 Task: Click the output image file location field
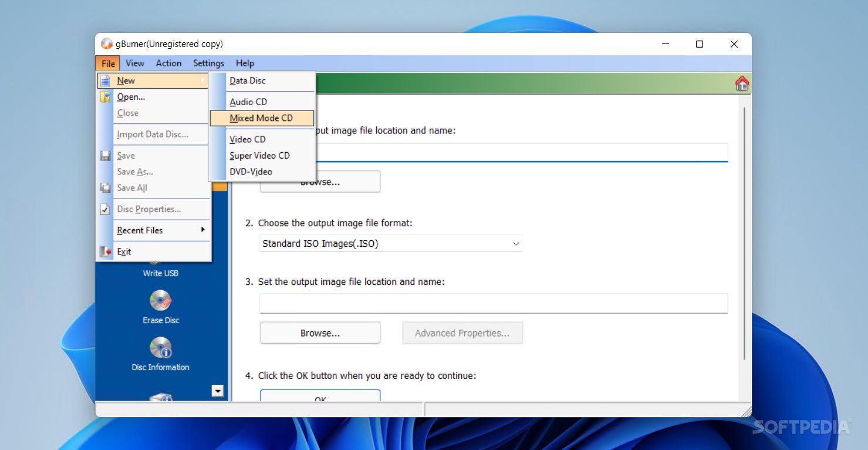494,303
